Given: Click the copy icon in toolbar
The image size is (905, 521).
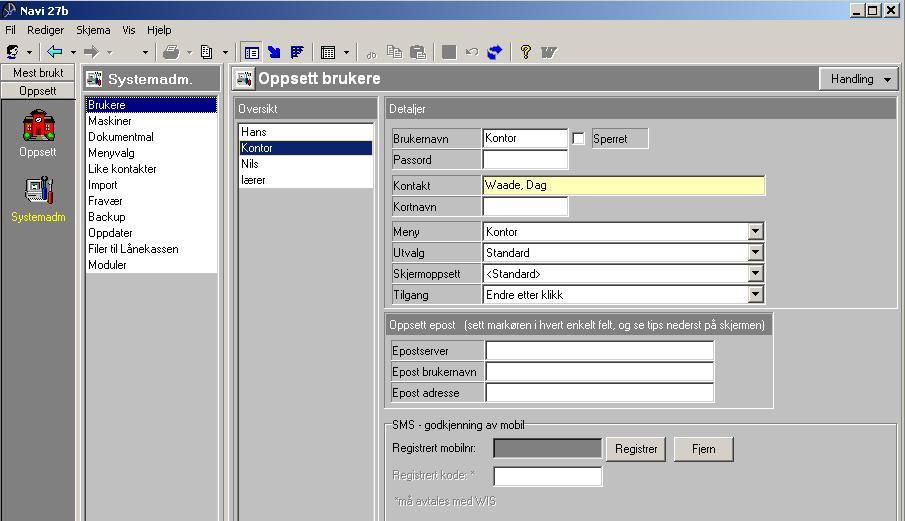Looking at the screenshot, I should click(394, 52).
